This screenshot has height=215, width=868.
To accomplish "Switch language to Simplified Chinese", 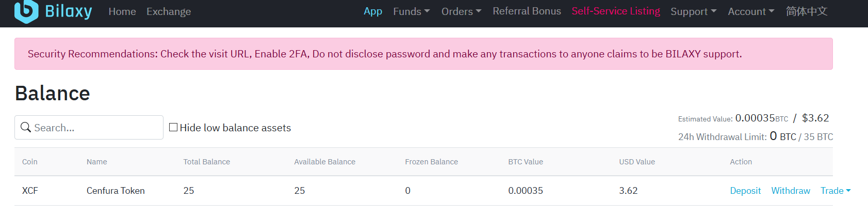I will (x=807, y=11).
